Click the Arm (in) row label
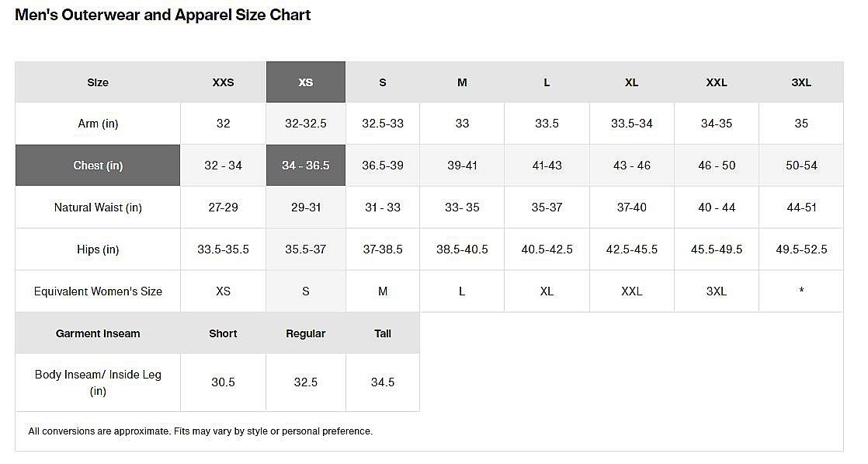 [x=98, y=124]
